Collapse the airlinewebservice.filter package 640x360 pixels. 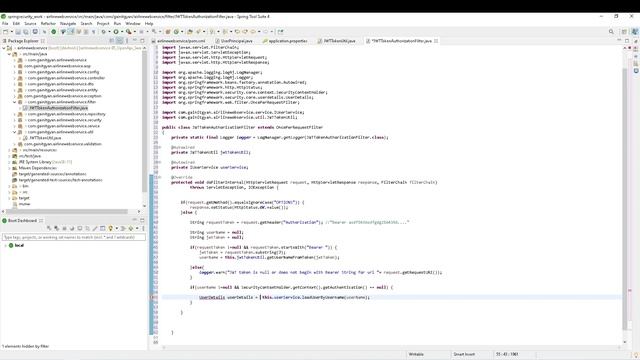pyautogui.click(x=15, y=102)
